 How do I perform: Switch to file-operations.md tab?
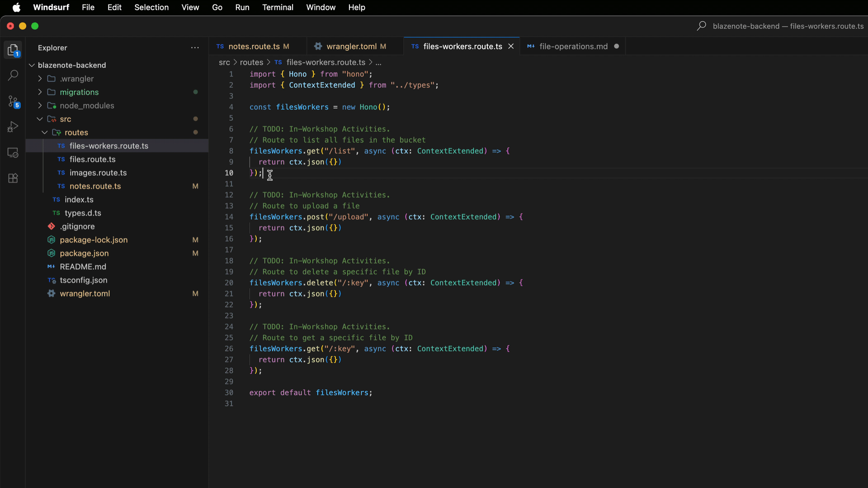point(573,47)
